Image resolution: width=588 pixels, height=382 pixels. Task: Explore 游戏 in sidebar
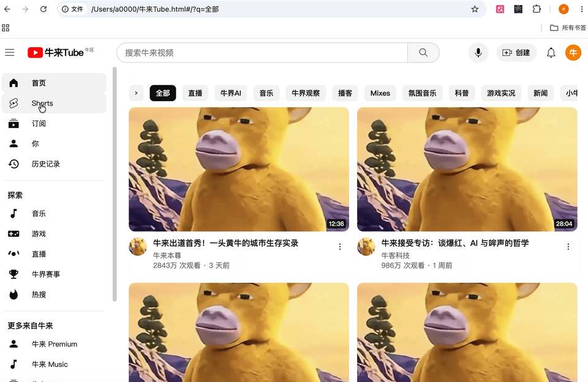[x=54, y=234]
